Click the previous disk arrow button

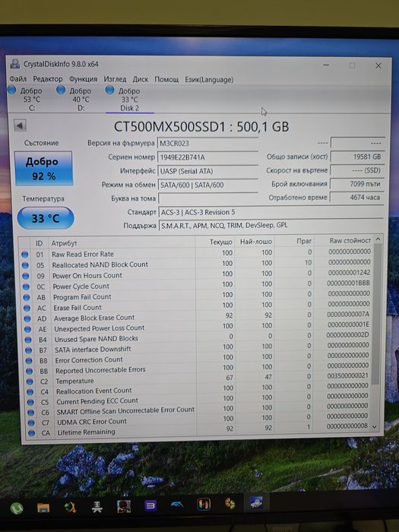click(20, 125)
